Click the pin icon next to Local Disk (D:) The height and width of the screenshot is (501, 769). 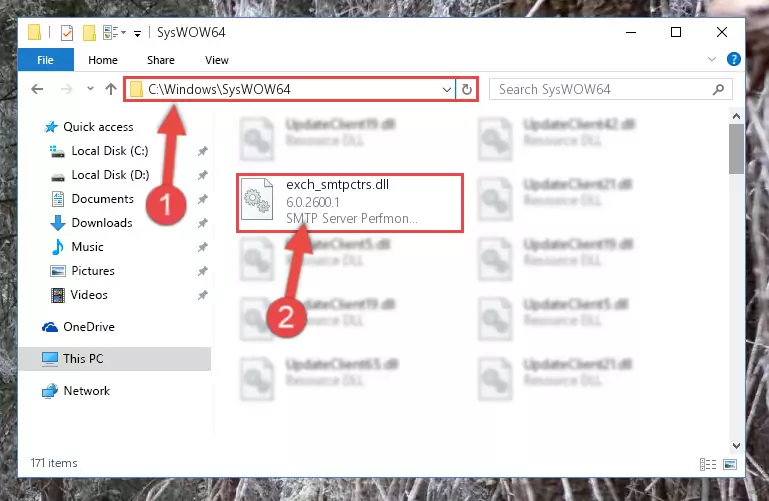pyautogui.click(x=203, y=175)
